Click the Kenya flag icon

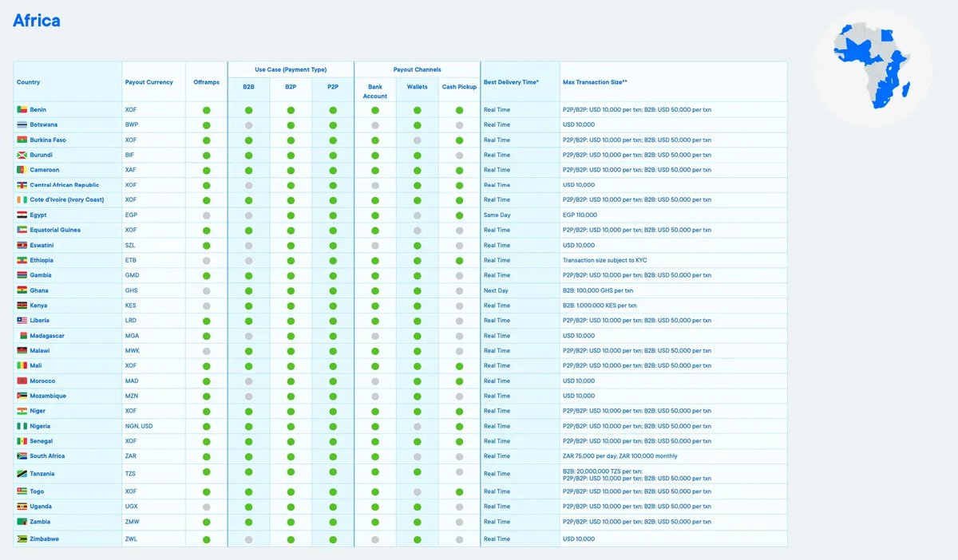(x=22, y=306)
